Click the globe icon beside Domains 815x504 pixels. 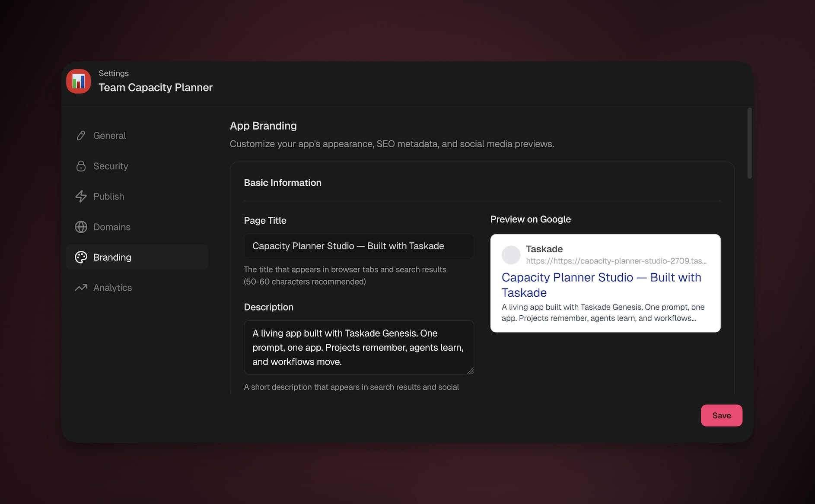(81, 227)
